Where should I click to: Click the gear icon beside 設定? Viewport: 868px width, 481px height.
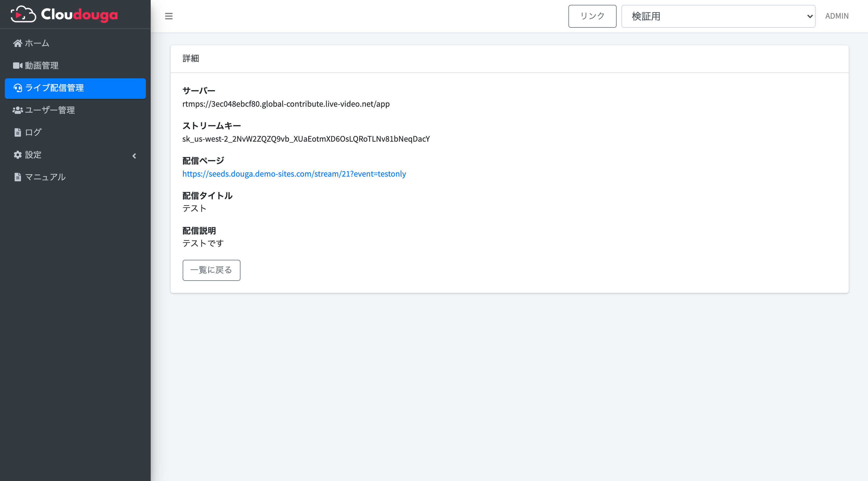point(17,155)
